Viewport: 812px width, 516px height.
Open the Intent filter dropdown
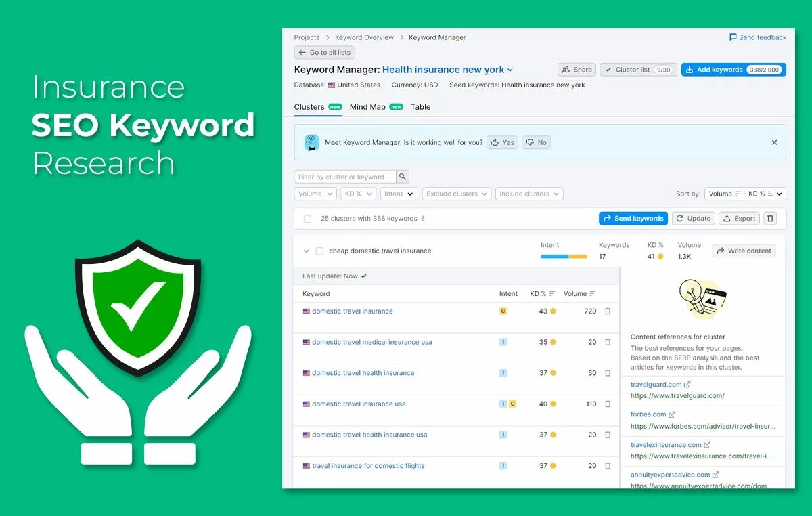[x=399, y=194]
